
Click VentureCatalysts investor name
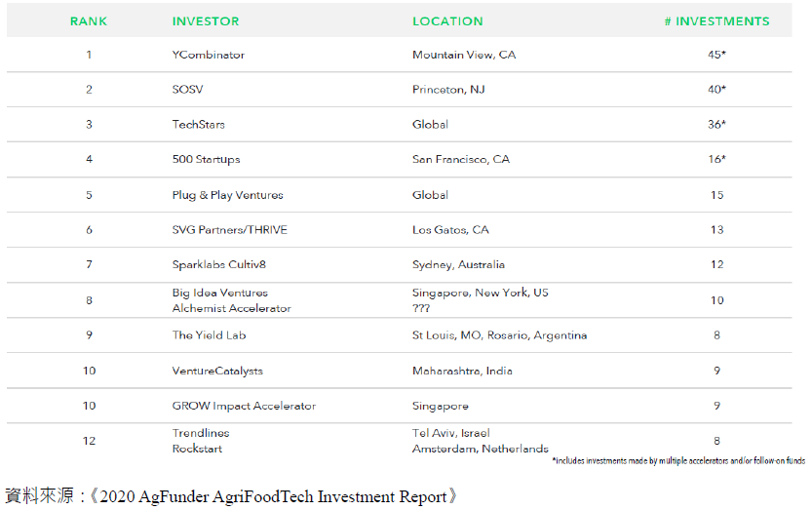[x=217, y=372]
